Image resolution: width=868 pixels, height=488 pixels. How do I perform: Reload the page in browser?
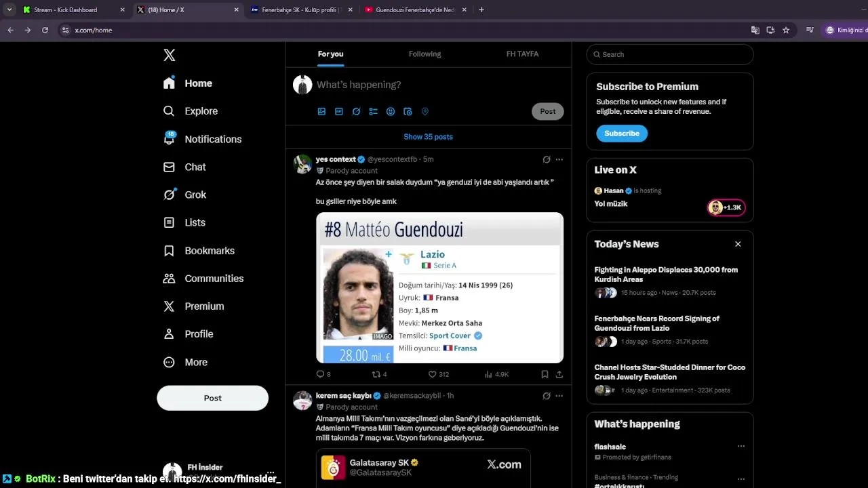click(x=45, y=30)
